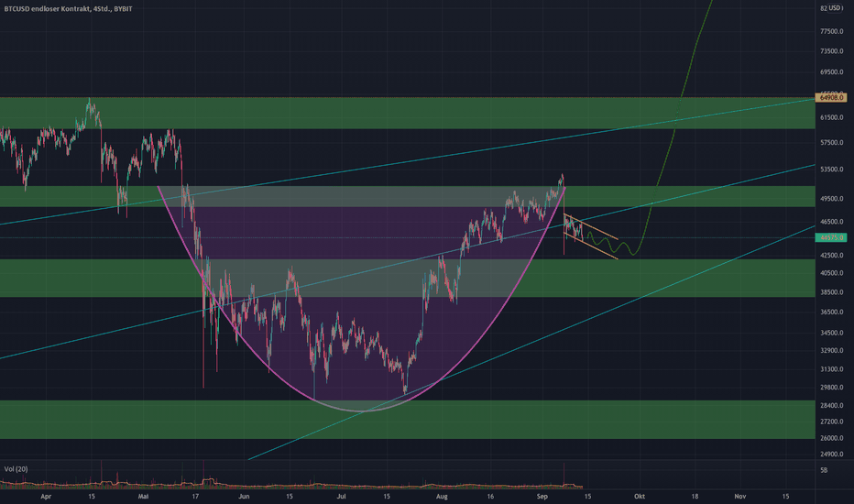This screenshot has height=504, width=854.
Task: Click the 53500.0 price axis value
Action: click(x=832, y=170)
